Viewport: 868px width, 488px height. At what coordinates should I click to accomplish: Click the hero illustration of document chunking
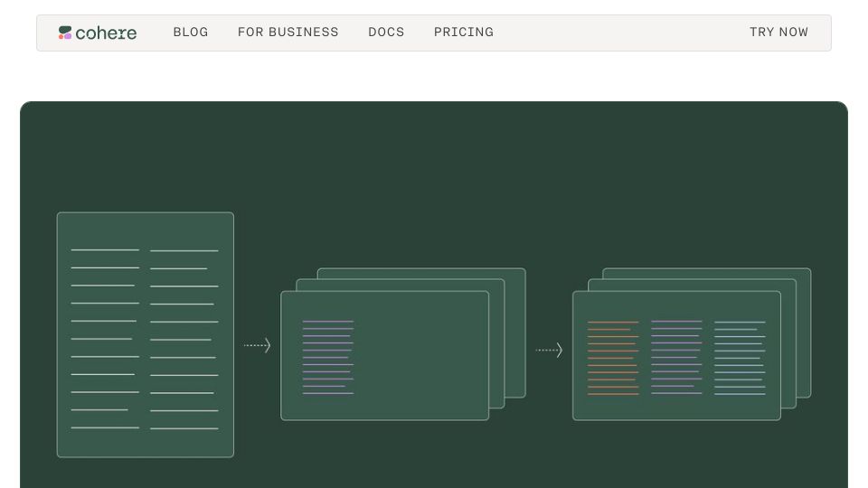click(x=434, y=295)
